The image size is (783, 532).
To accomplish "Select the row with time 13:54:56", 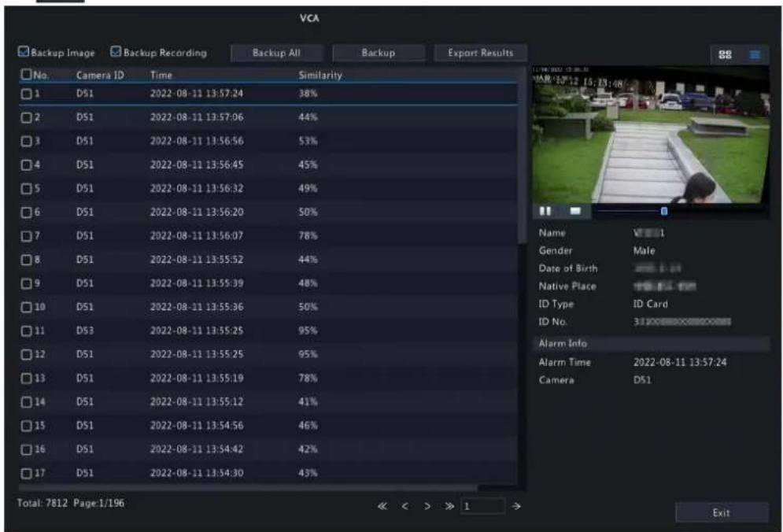I will point(268,426).
